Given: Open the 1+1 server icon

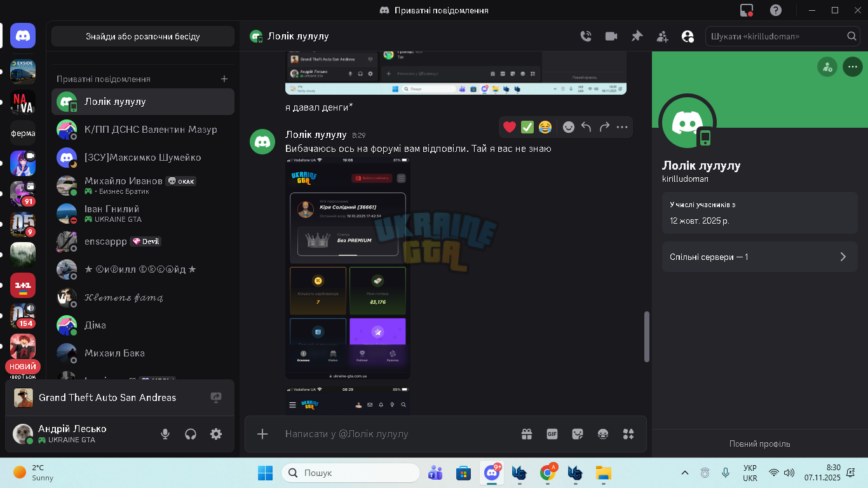Looking at the screenshot, I should (x=23, y=285).
